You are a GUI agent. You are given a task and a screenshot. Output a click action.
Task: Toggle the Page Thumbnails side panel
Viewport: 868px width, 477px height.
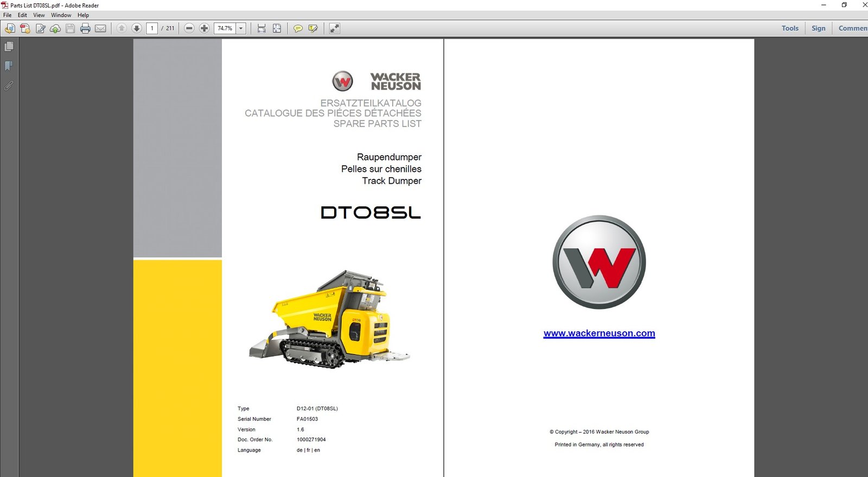[x=9, y=47]
